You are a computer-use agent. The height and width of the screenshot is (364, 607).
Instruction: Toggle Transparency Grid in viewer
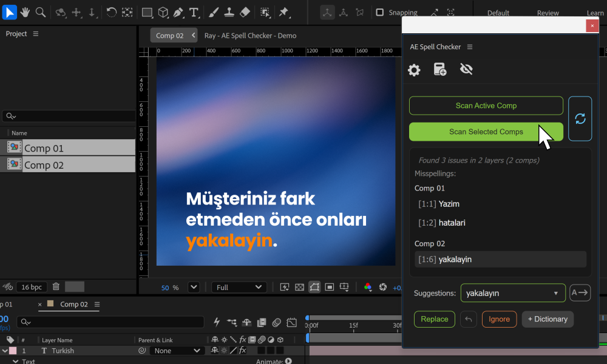coord(299,287)
